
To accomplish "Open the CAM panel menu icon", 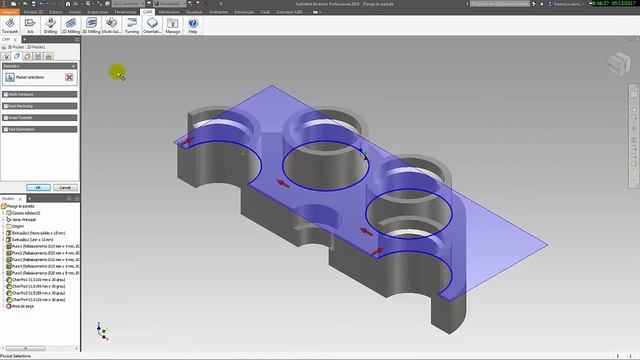I will [77, 39].
